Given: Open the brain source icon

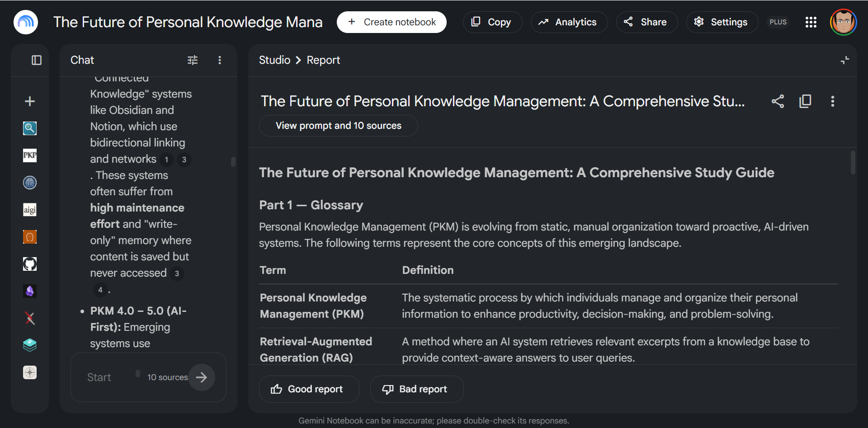Looking at the screenshot, I should click(x=30, y=183).
